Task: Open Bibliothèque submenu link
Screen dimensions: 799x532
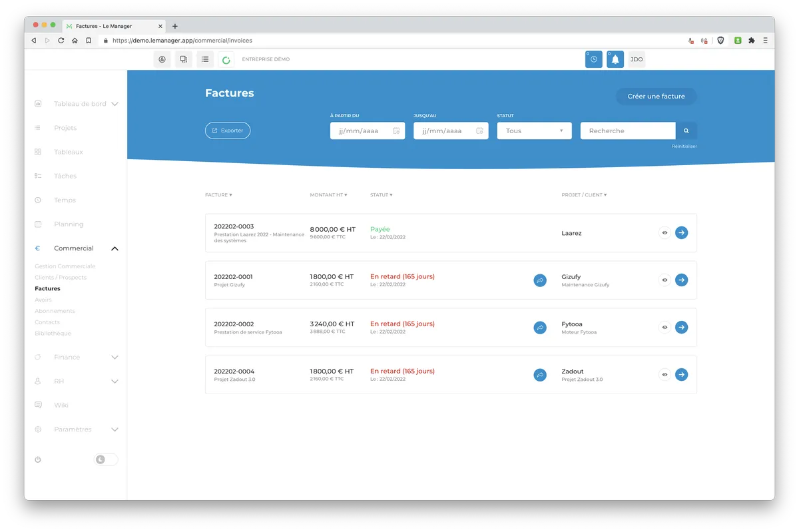Action: click(x=53, y=333)
